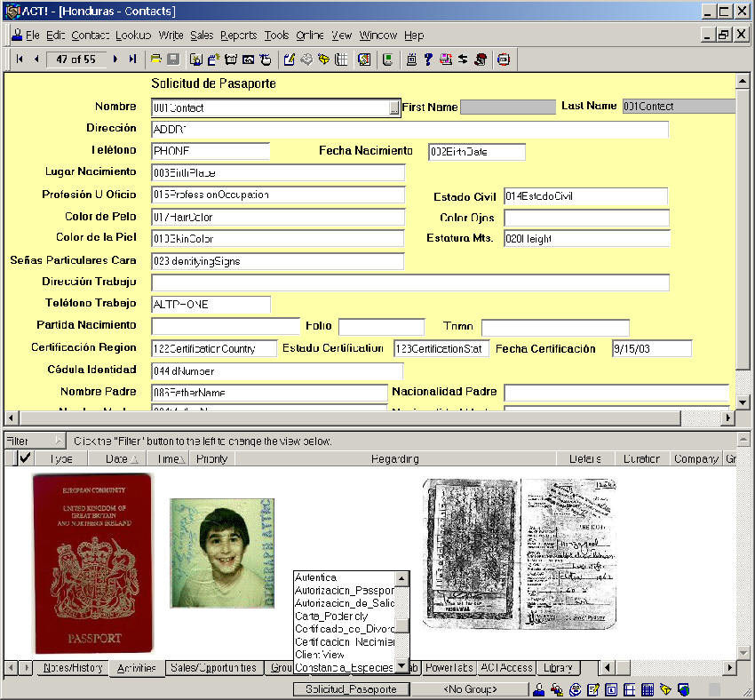
Task: Click the Folio input field
Action: coord(381,327)
